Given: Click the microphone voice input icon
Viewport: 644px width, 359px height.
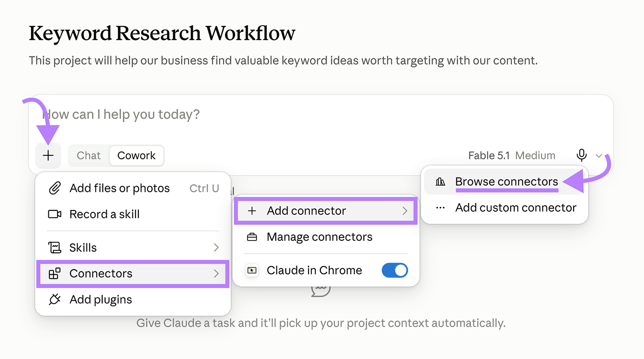Looking at the screenshot, I should coord(582,155).
